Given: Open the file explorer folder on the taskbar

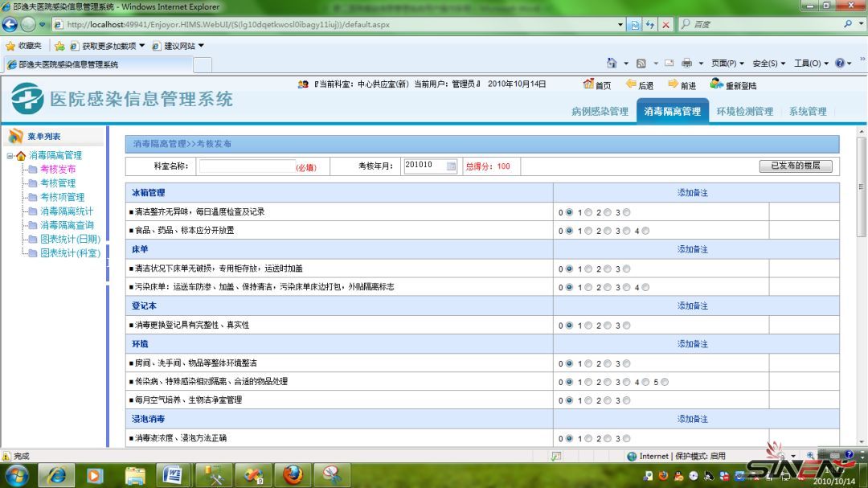Looking at the screenshot, I should (134, 475).
